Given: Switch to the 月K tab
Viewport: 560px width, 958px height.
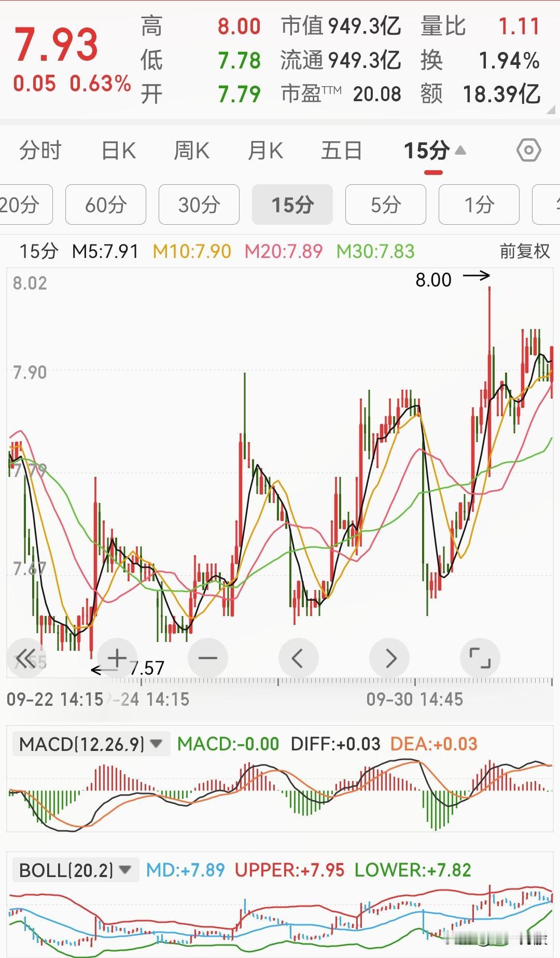Looking at the screenshot, I should coord(265,150).
